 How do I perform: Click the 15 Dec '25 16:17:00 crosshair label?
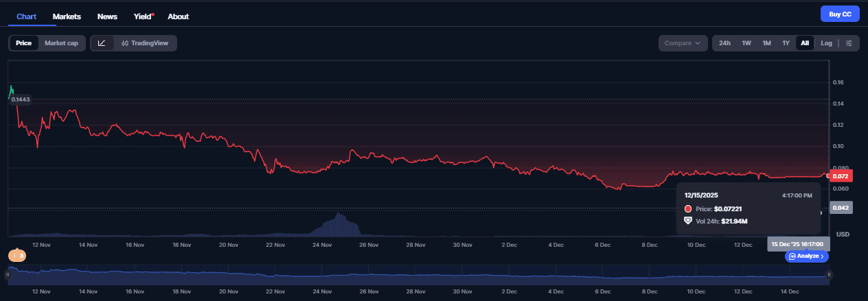pos(799,244)
